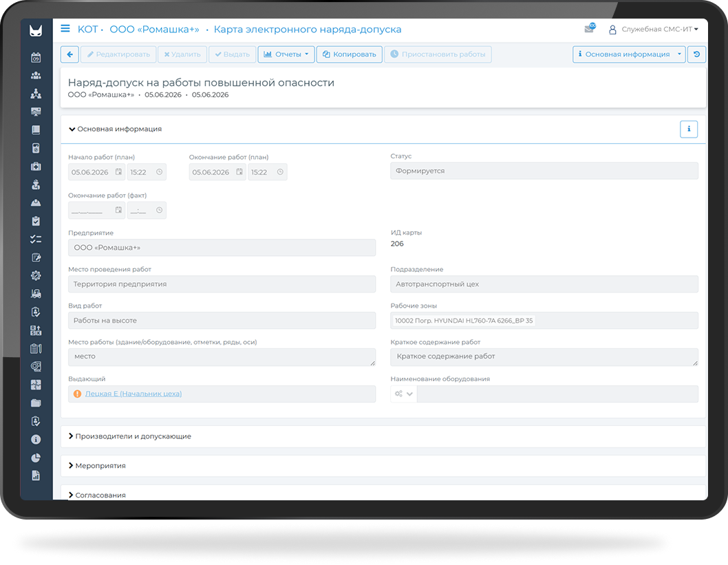This screenshot has height=565, width=728.
Task: Click the Редактировать button
Action: [x=118, y=54]
